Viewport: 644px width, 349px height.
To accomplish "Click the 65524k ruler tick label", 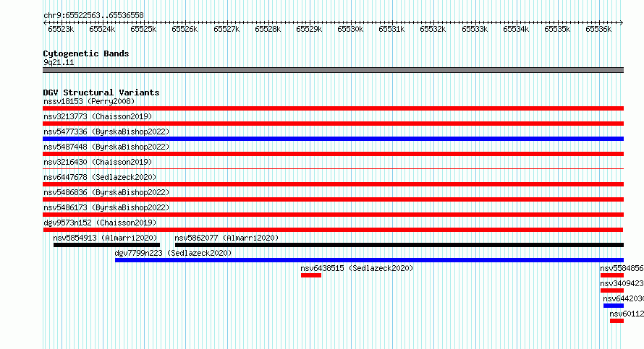I will pos(102,29).
